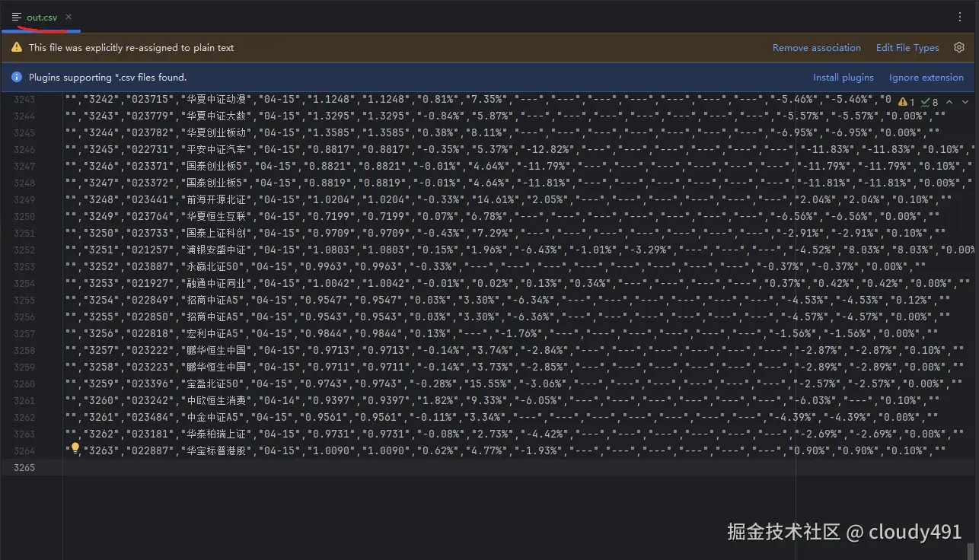Go to previous highlighted problem arrow

click(949, 102)
